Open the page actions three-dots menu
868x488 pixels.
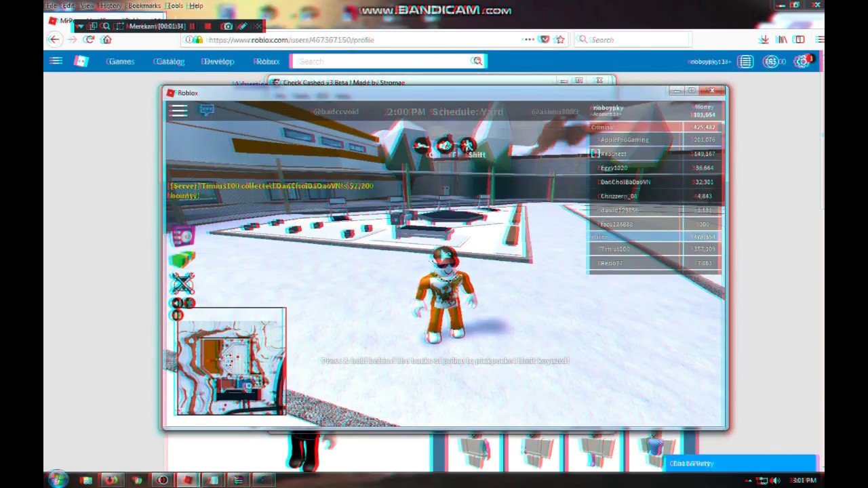(x=528, y=39)
